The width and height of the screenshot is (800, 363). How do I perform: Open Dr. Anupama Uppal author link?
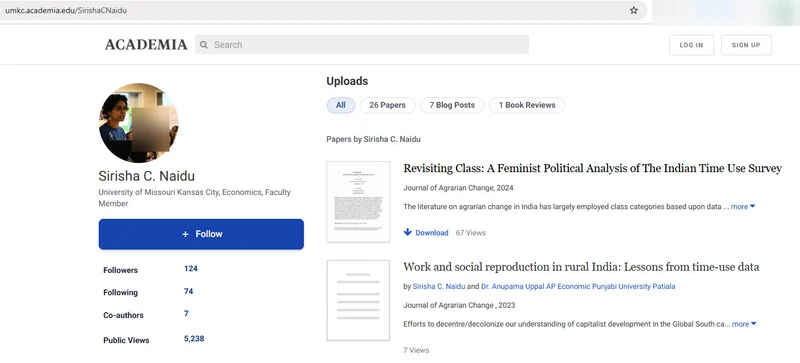(x=578, y=286)
